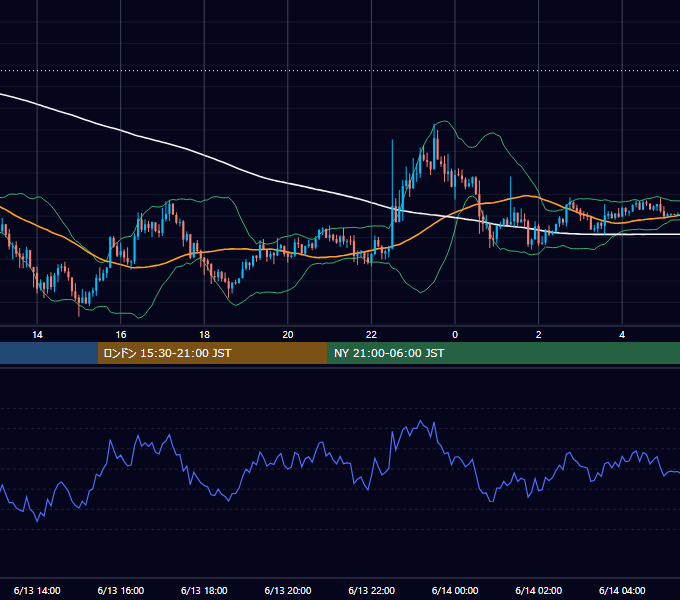This screenshot has height=600, width=680.
Task: Click hour label '4' on the price chart axis
Action: tap(622, 335)
